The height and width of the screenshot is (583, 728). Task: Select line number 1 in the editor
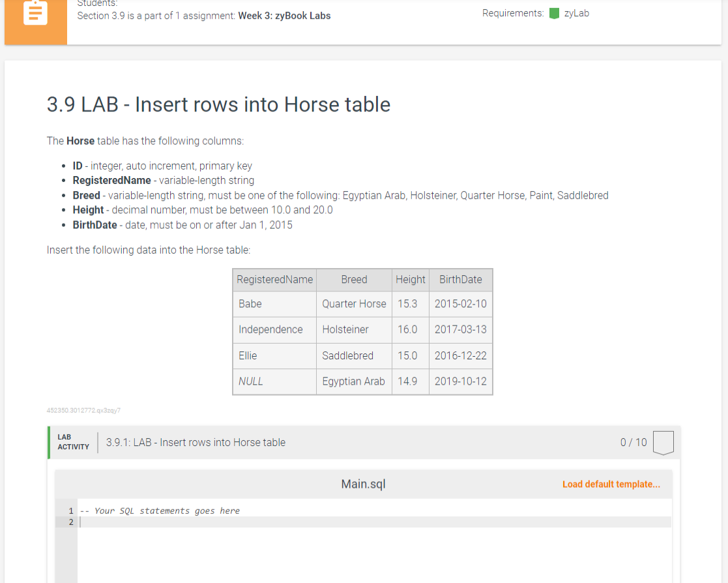70,511
